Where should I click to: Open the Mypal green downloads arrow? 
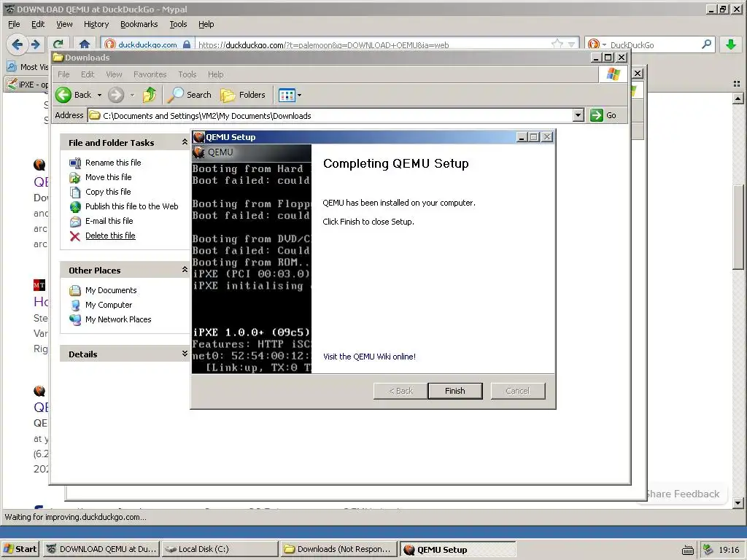coord(730,44)
